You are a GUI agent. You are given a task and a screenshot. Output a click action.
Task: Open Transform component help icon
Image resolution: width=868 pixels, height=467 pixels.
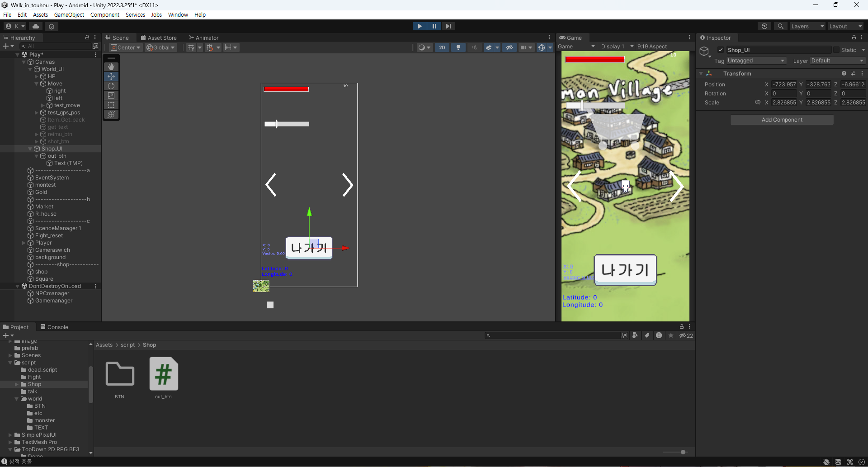point(844,73)
